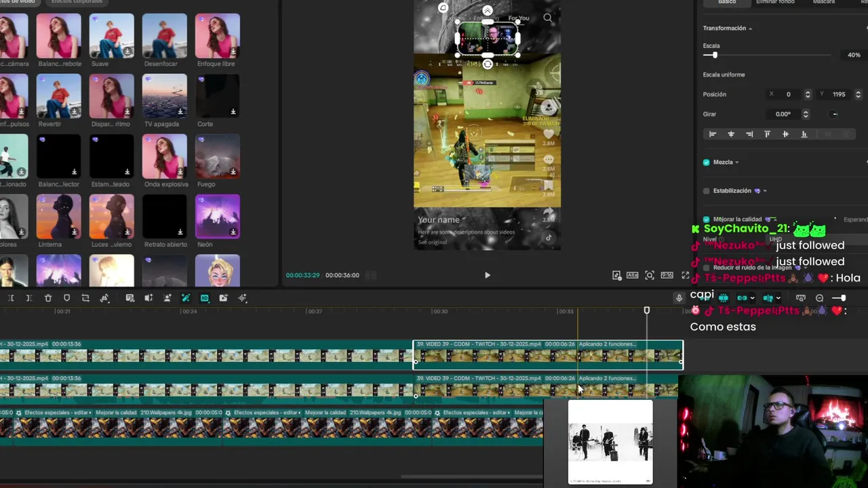Click the audio waveform sparkle icon

tap(242, 298)
